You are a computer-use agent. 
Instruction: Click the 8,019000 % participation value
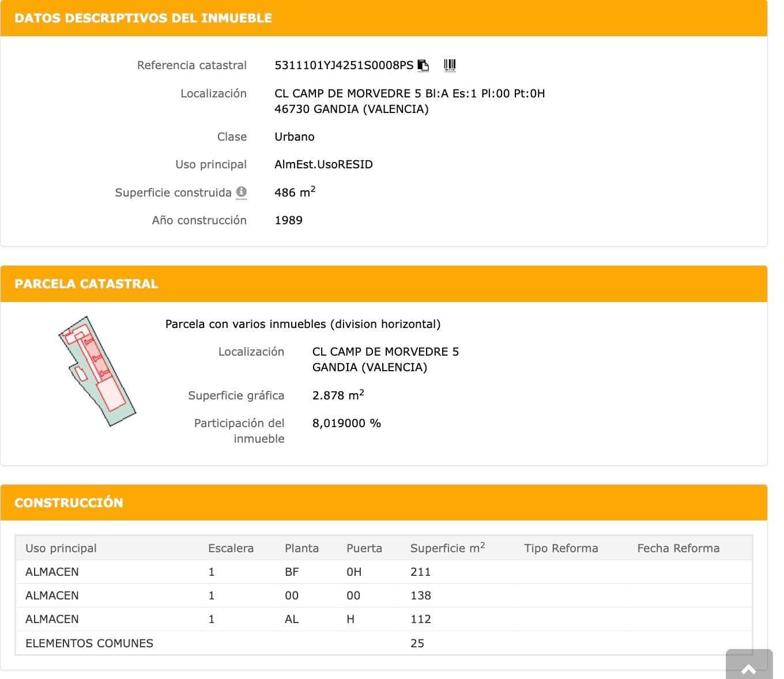(346, 423)
